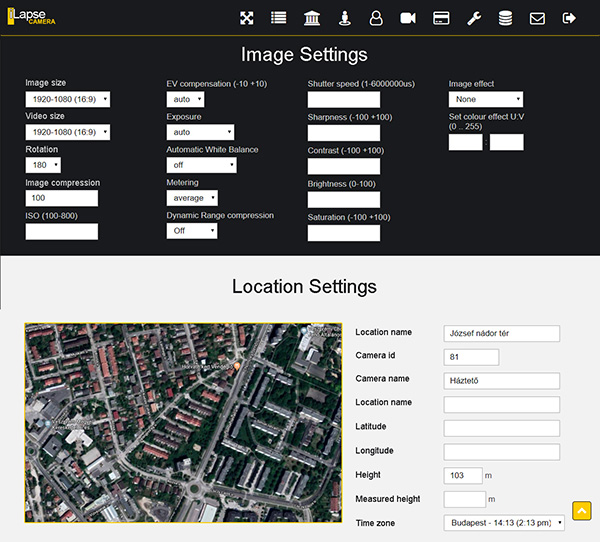Expand the Time zone dropdown
Image resolution: width=600 pixels, height=542 pixels.
pyautogui.click(x=504, y=523)
